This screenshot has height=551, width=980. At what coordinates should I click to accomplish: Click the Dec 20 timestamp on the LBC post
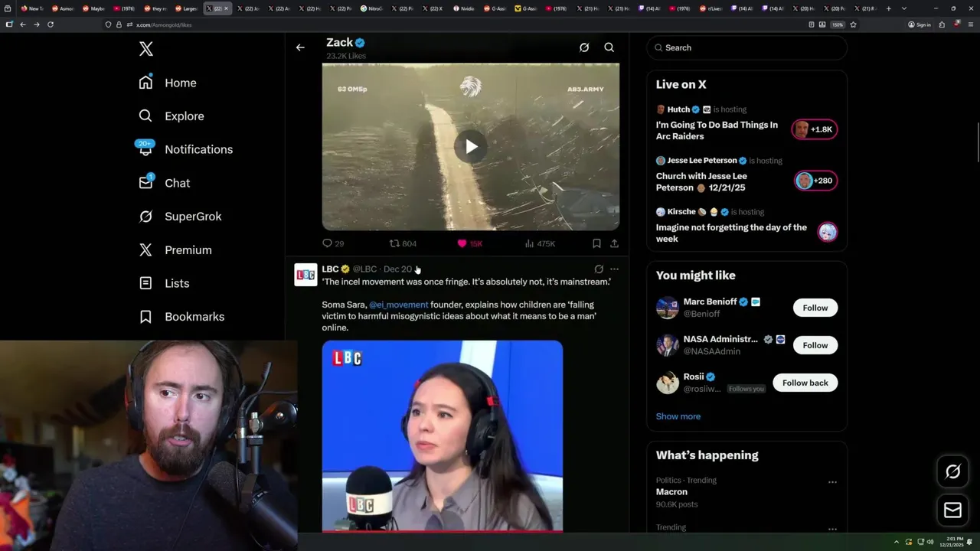pos(397,269)
